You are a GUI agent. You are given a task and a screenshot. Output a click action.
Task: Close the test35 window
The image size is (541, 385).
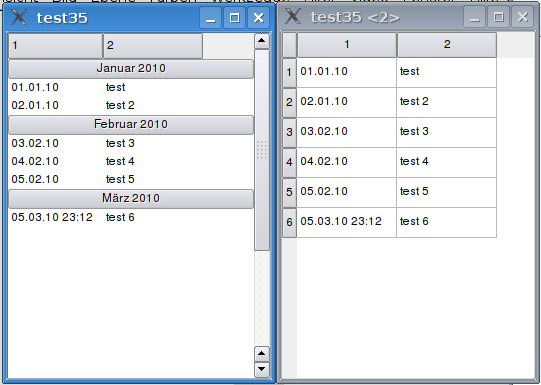258,18
